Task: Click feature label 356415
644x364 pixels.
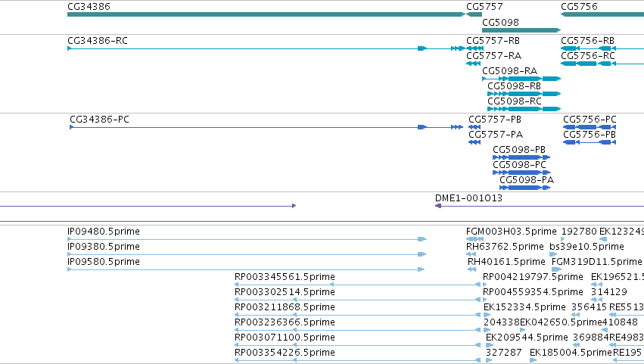Action: pos(589,307)
